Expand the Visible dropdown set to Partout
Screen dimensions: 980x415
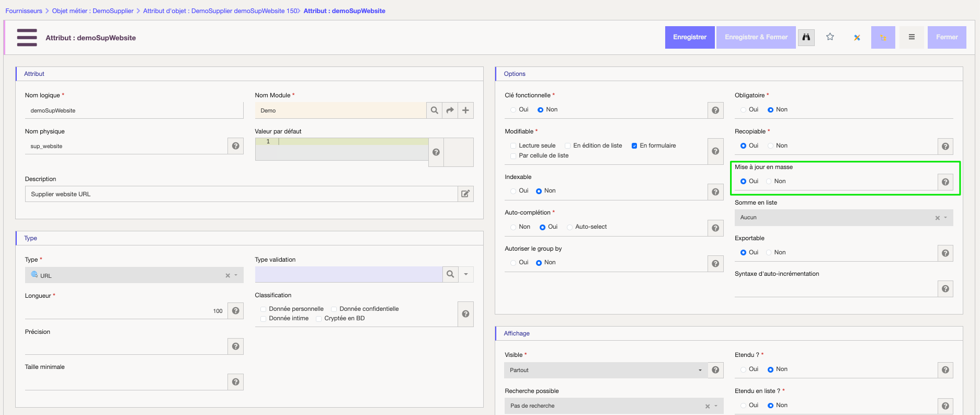[606, 370]
